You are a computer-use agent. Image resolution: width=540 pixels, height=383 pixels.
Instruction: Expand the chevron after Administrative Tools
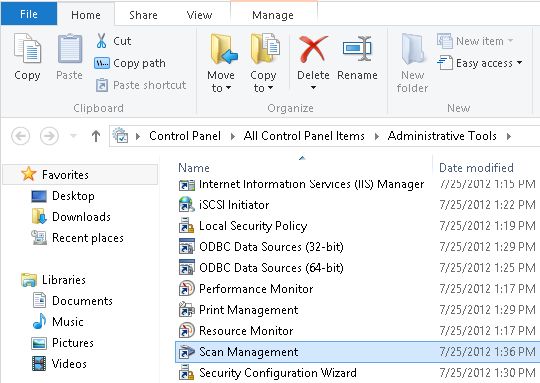[x=509, y=136]
